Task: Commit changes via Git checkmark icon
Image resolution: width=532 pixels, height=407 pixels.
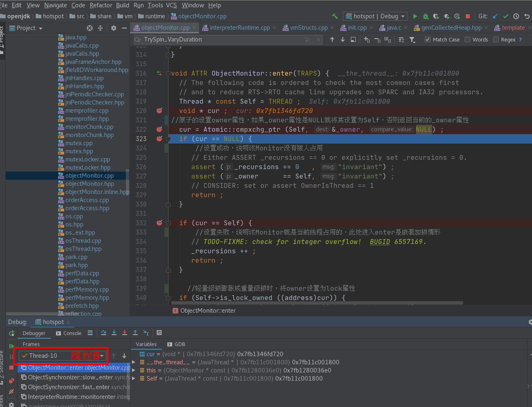Action: click(506, 16)
